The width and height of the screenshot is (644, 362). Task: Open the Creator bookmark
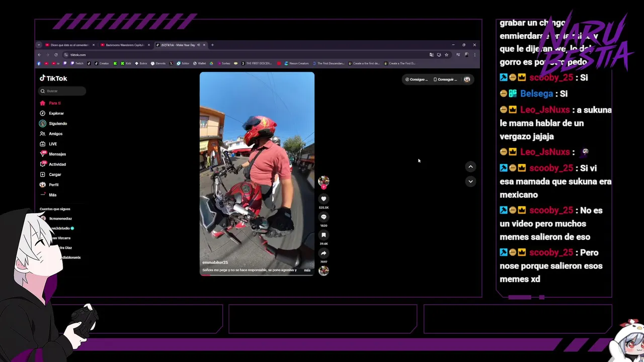tap(102, 63)
